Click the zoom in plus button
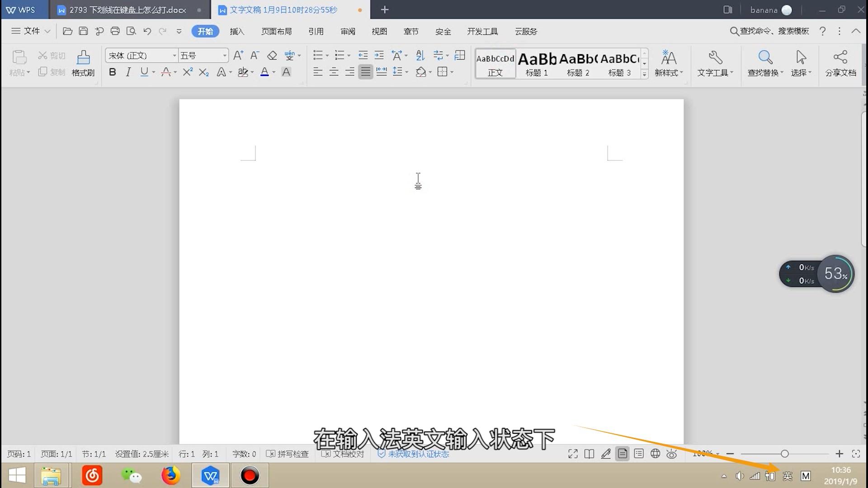The width and height of the screenshot is (868, 488). (x=839, y=454)
